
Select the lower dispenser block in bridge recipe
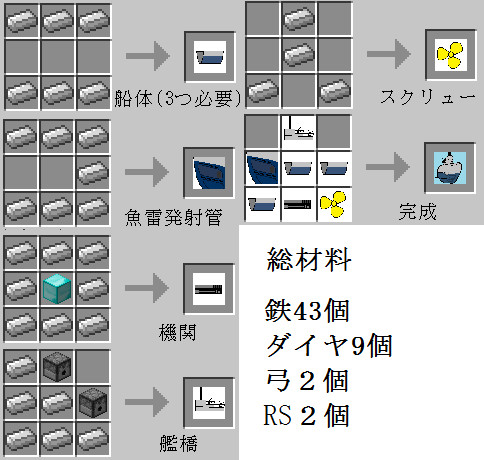[x=93, y=402]
